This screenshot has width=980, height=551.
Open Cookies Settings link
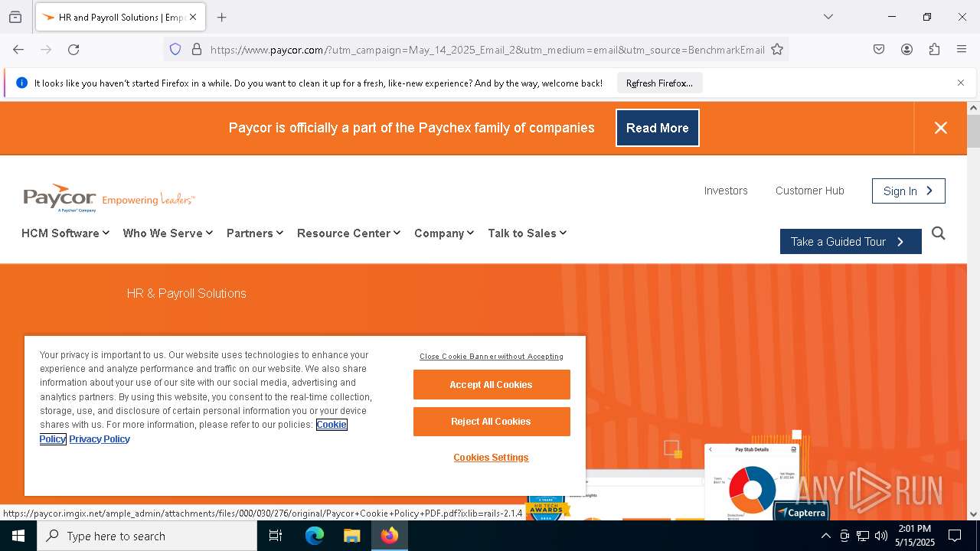pyautogui.click(x=491, y=458)
